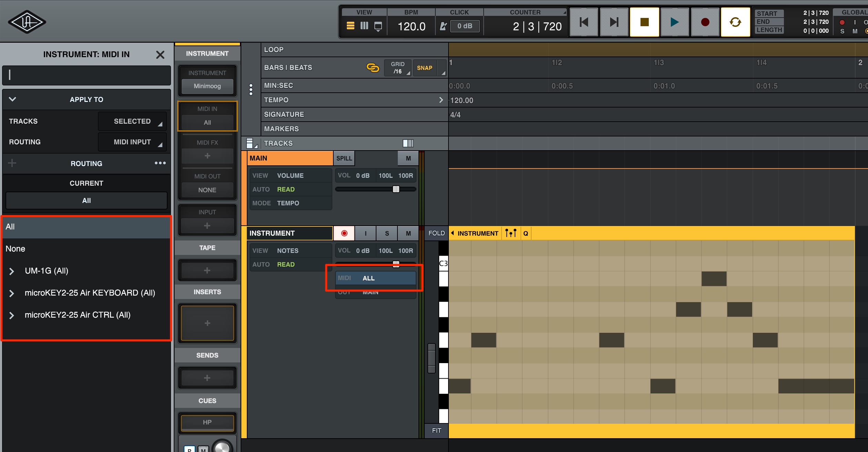Screen dimensions: 868x452
Task: Add a Tape plugin slot
Action: pos(207,270)
